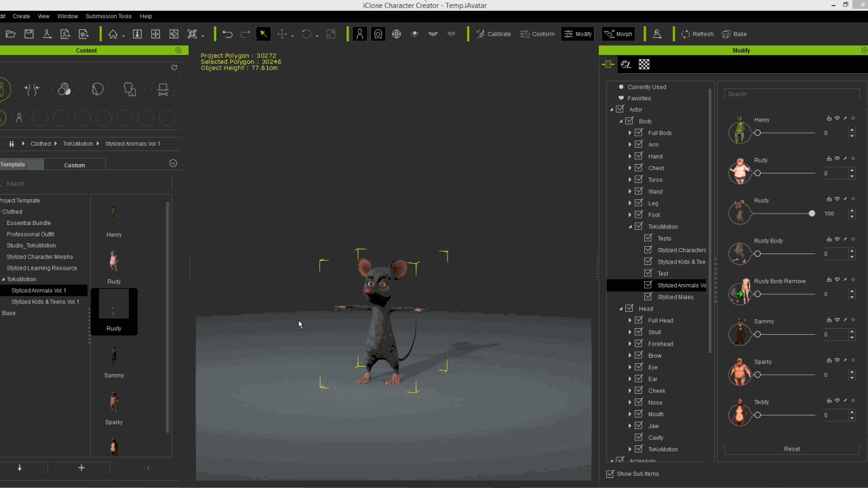Choose the Rotate tool in the toolbar

307,34
